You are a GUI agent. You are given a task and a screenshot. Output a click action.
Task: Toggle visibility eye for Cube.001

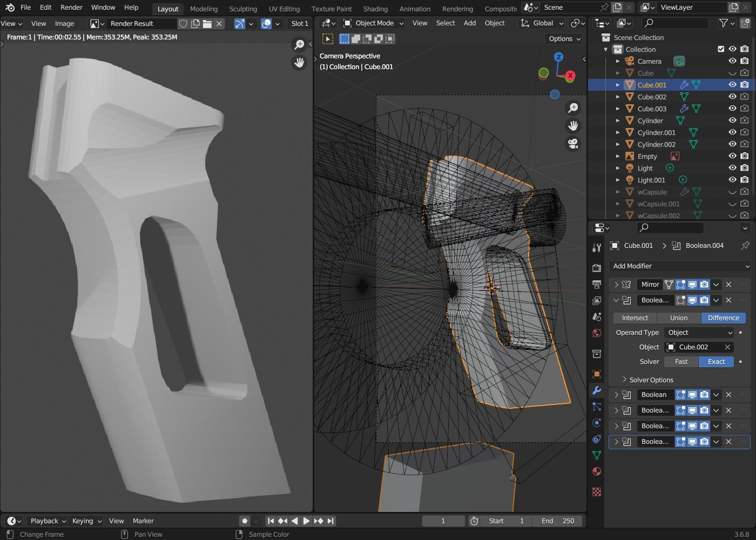click(732, 85)
